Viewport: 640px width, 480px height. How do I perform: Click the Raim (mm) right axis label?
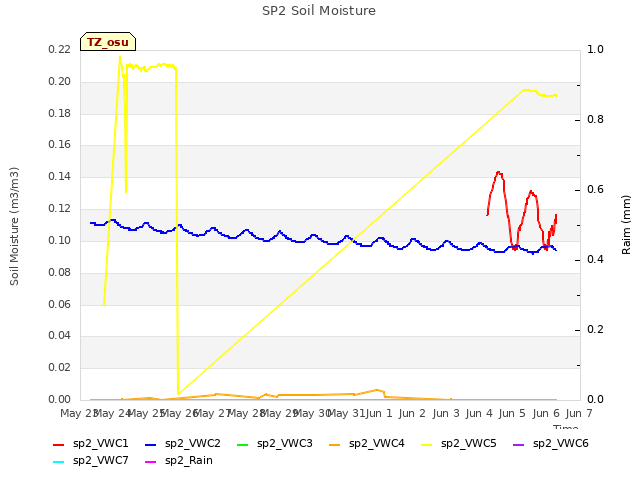(x=626, y=225)
